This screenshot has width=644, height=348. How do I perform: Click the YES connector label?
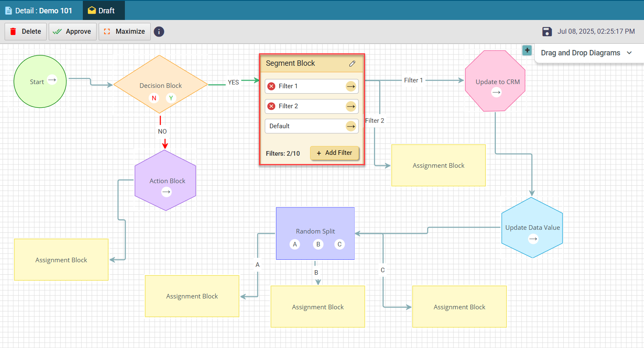point(234,82)
